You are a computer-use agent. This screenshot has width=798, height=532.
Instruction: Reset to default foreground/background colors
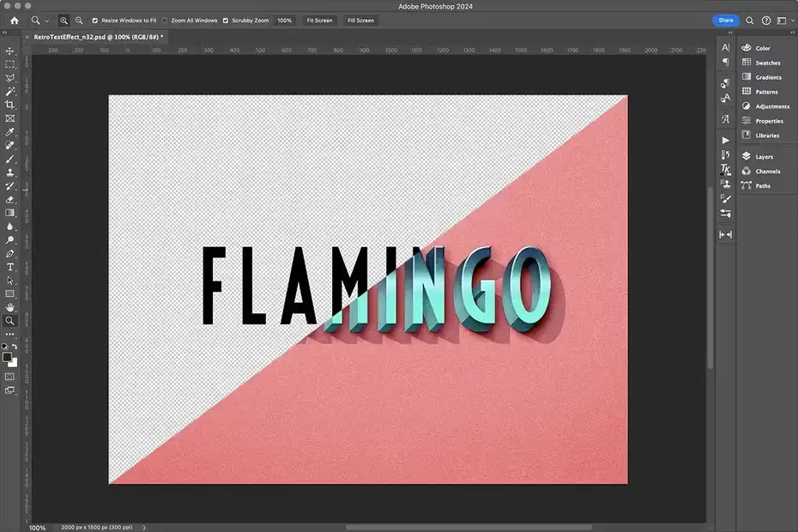pos(4,347)
